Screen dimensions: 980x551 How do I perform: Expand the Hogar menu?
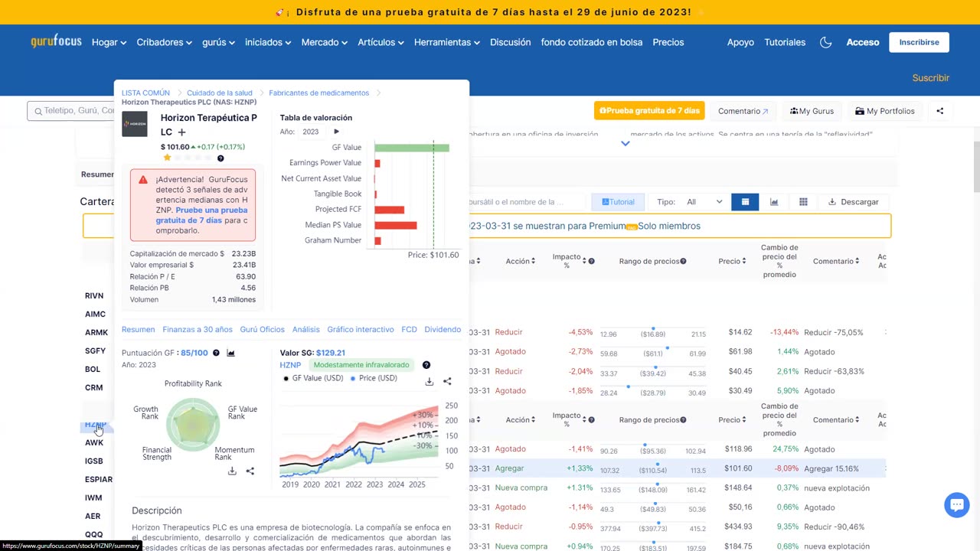109,42
